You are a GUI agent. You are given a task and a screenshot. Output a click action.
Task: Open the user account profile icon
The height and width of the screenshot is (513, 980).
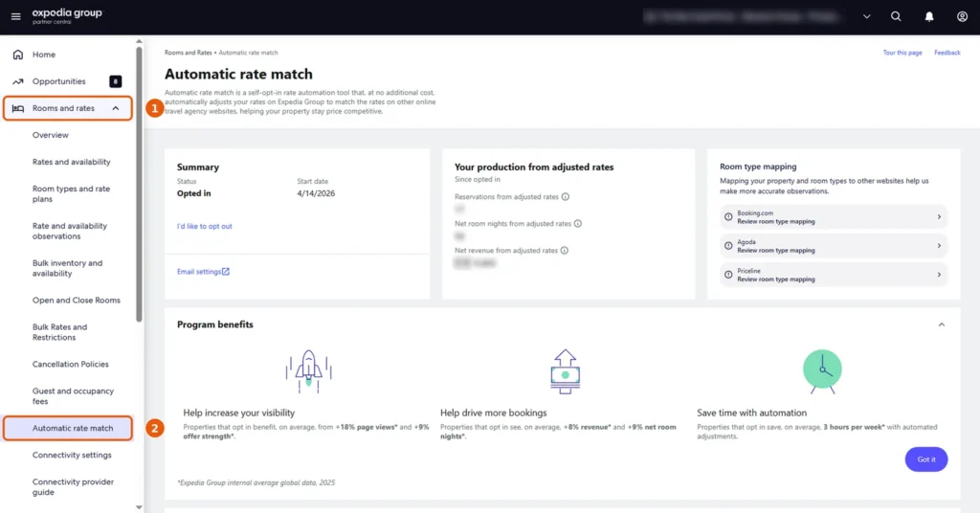(x=962, y=17)
